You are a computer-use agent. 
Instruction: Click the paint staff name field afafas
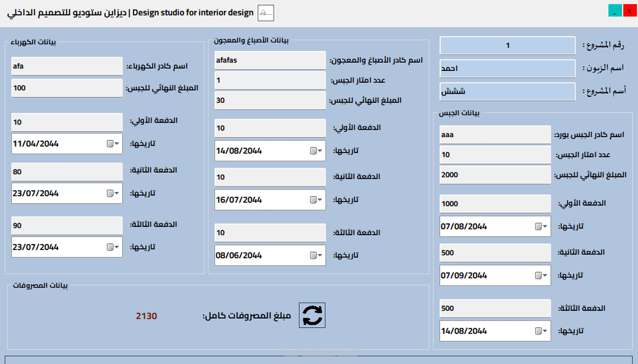point(269,60)
